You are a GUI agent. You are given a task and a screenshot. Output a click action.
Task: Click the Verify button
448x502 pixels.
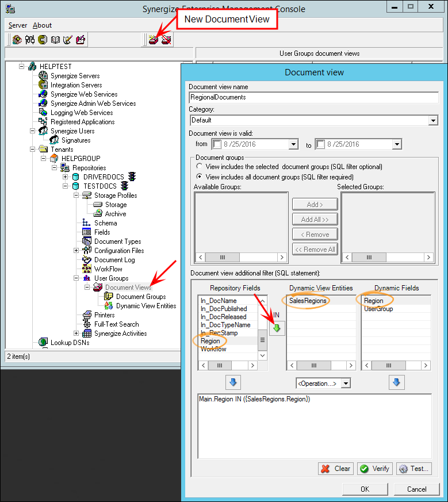374,469
